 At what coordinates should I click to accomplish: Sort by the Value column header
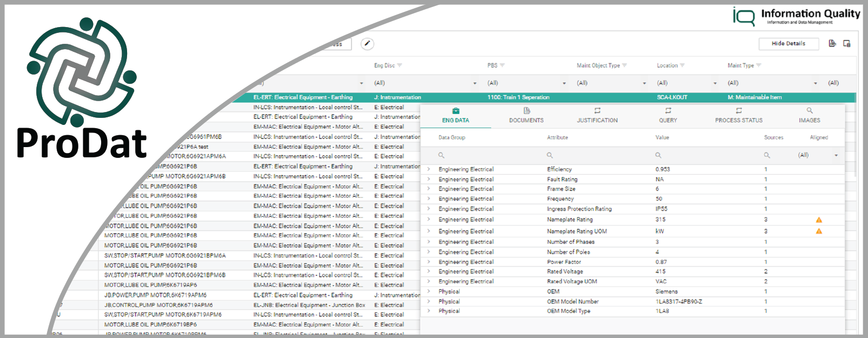662,137
